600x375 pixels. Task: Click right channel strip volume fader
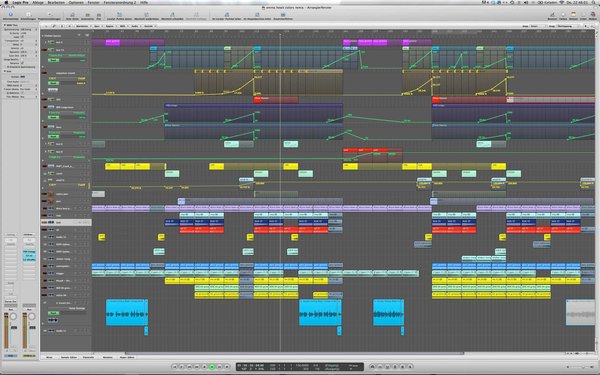pos(32,328)
